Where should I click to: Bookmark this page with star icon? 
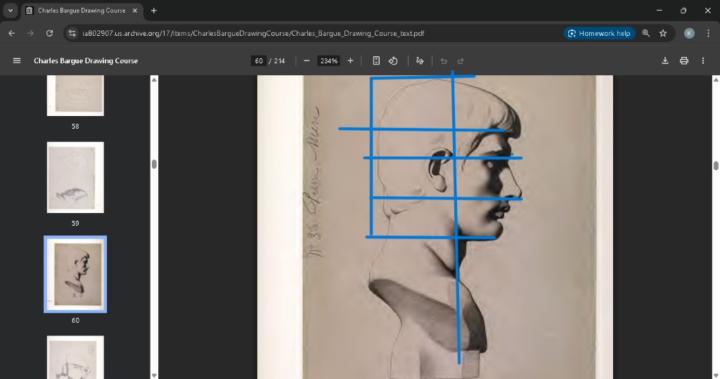pos(663,33)
